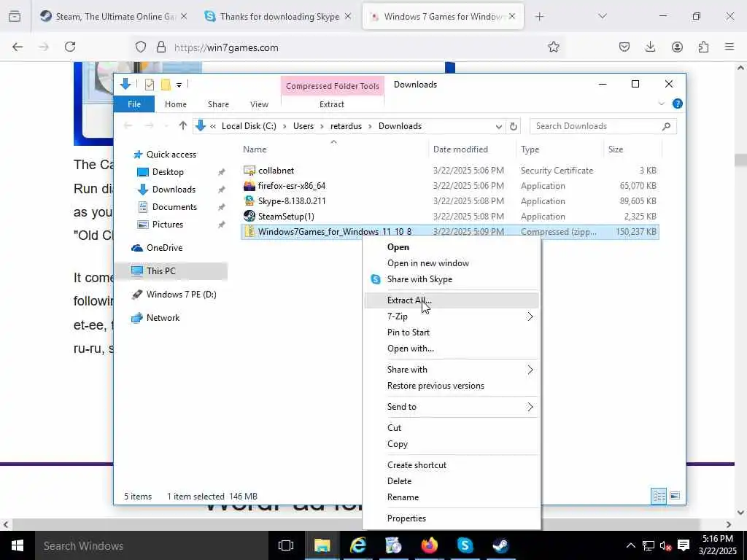This screenshot has height=560, width=747.
Task: Open address bar history dropdown
Action: [498, 127]
